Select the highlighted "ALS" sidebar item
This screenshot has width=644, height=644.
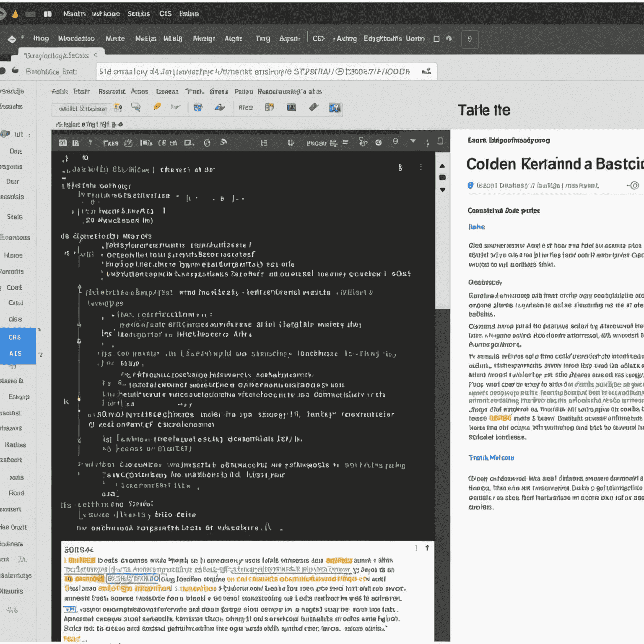(16, 354)
